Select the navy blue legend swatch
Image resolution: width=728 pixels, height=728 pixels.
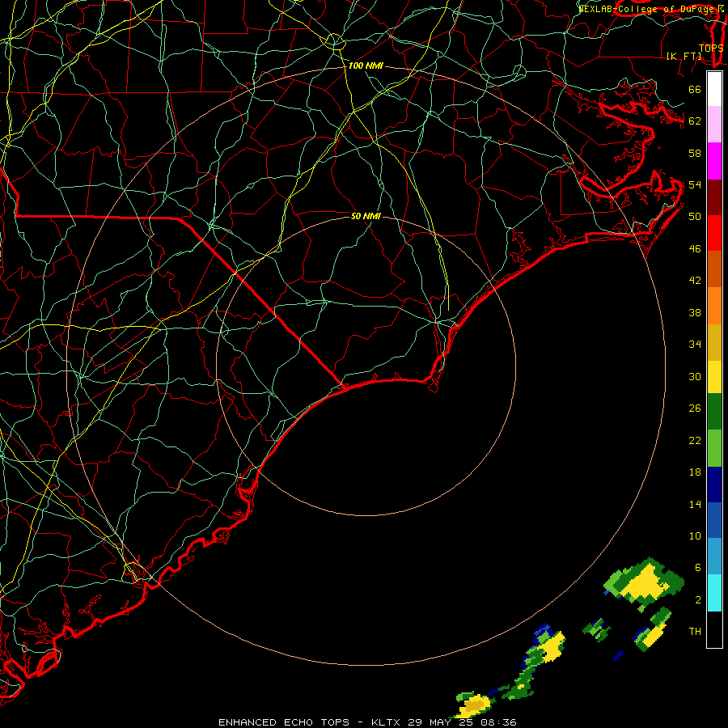click(714, 485)
